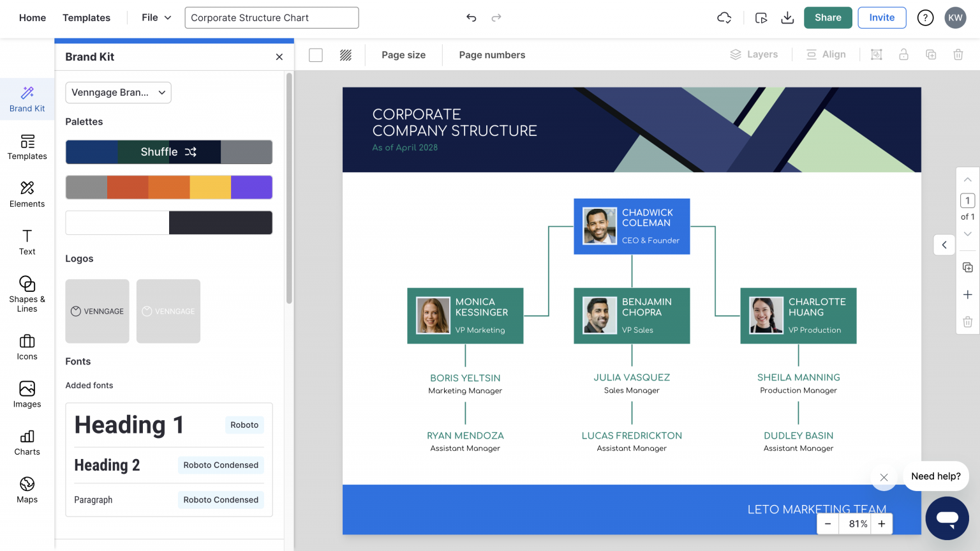Add a new page with the plus icon
Screen dimensions: 980x551
pos(968,294)
